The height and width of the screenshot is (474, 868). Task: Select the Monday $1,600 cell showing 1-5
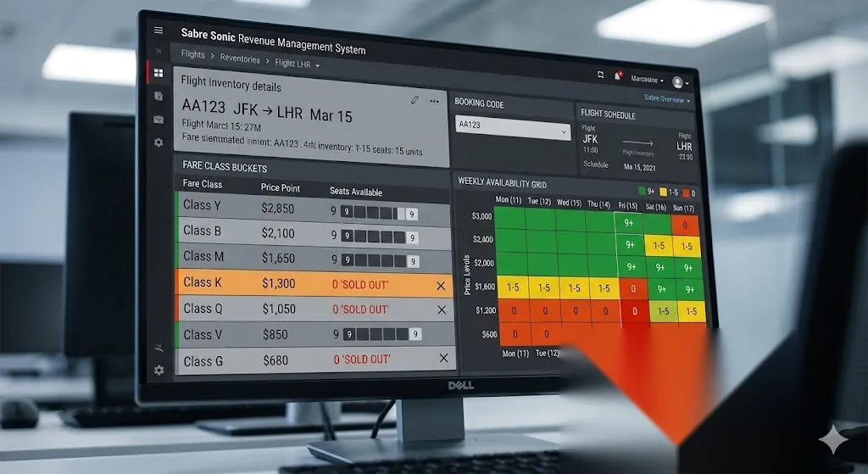(513, 287)
